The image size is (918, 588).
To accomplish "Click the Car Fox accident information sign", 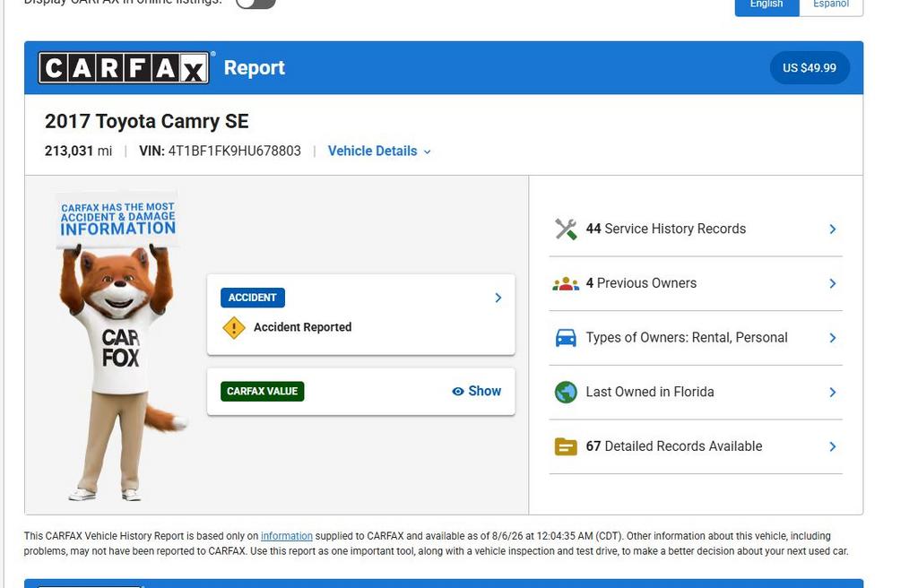I will click(117, 220).
